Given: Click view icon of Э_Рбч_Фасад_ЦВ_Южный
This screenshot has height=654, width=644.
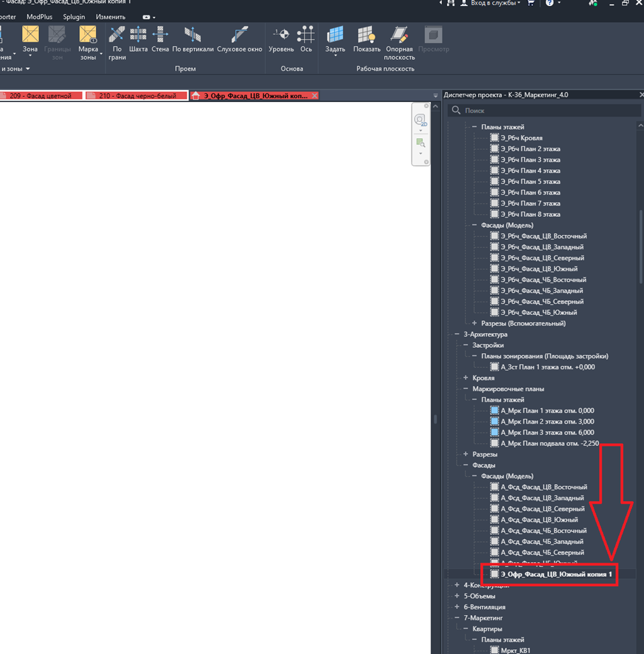Looking at the screenshot, I should pos(494,269).
